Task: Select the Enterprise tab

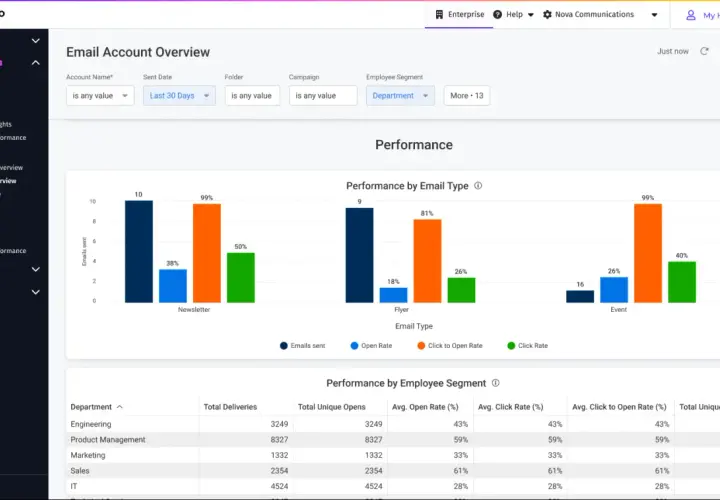Action: (459, 15)
